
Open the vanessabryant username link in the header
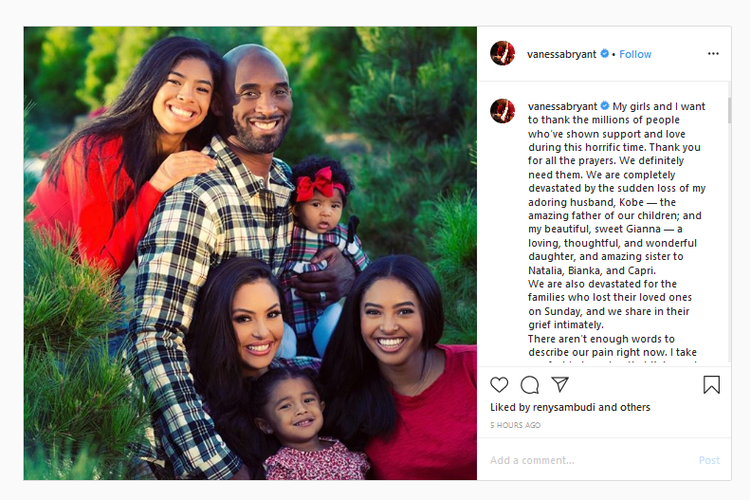point(562,55)
